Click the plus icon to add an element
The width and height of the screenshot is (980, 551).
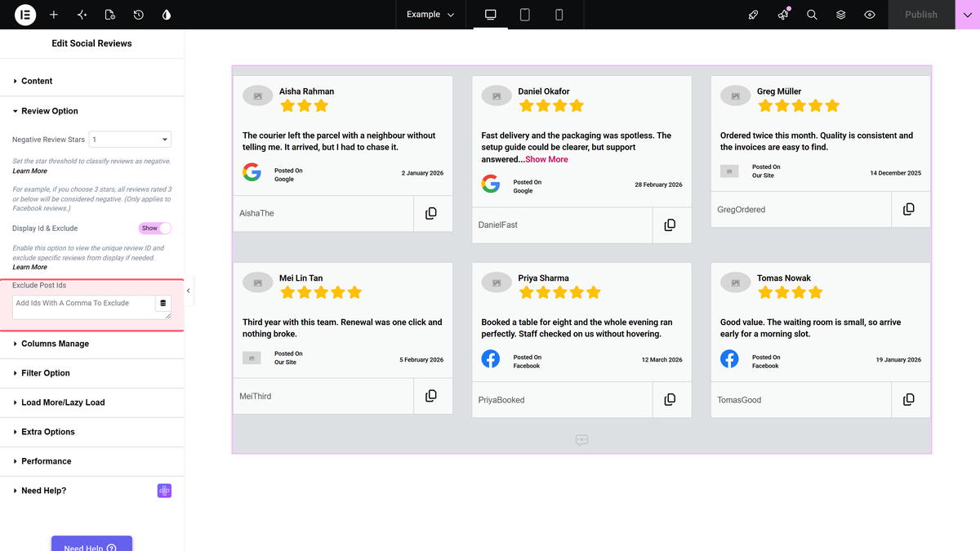tap(54, 15)
